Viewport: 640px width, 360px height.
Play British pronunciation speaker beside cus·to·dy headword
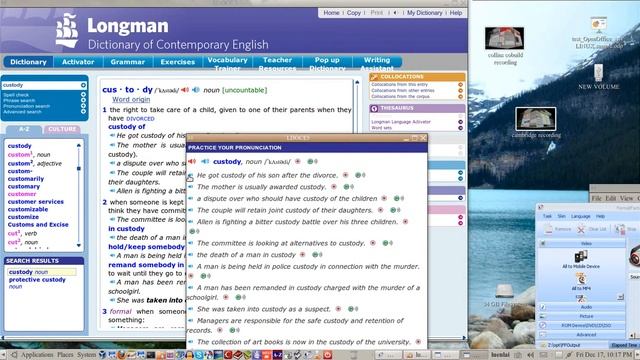(x=185, y=90)
